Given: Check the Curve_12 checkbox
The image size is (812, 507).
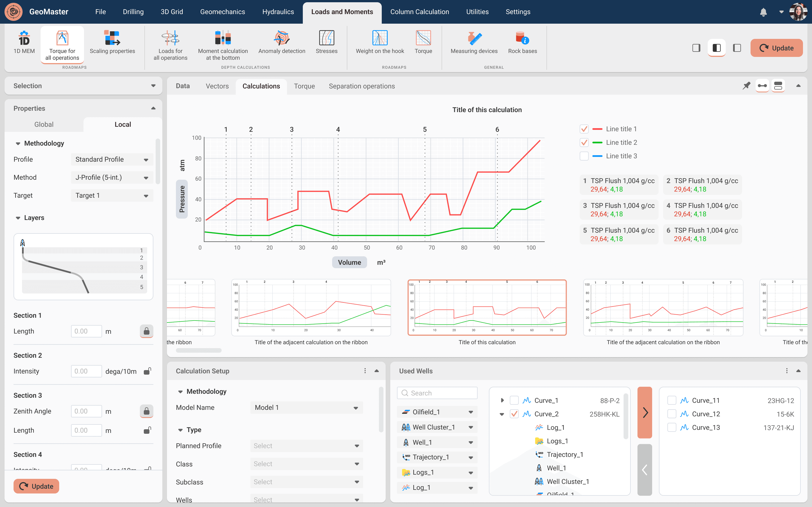Looking at the screenshot, I should tap(671, 414).
